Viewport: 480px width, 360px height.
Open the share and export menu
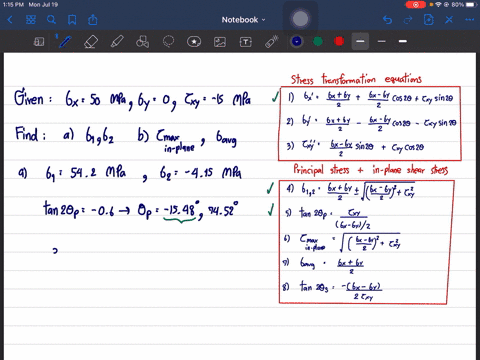point(93,20)
